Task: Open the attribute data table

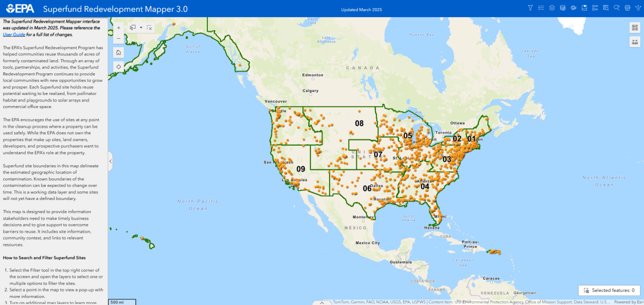Action: (x=563, y=8)
